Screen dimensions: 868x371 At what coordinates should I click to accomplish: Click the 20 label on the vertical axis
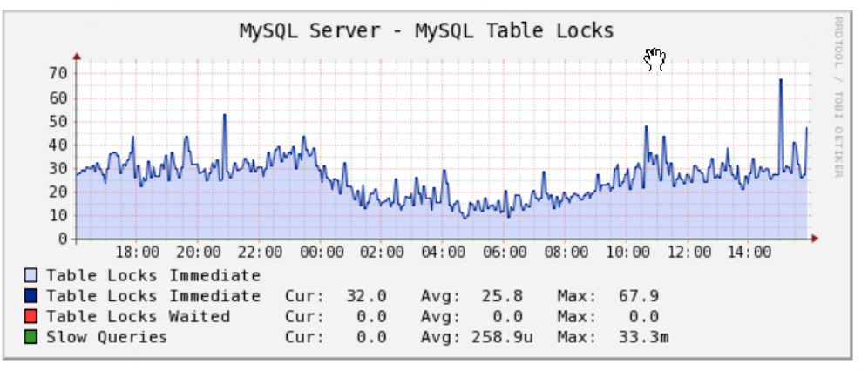(x=58, y=192)
